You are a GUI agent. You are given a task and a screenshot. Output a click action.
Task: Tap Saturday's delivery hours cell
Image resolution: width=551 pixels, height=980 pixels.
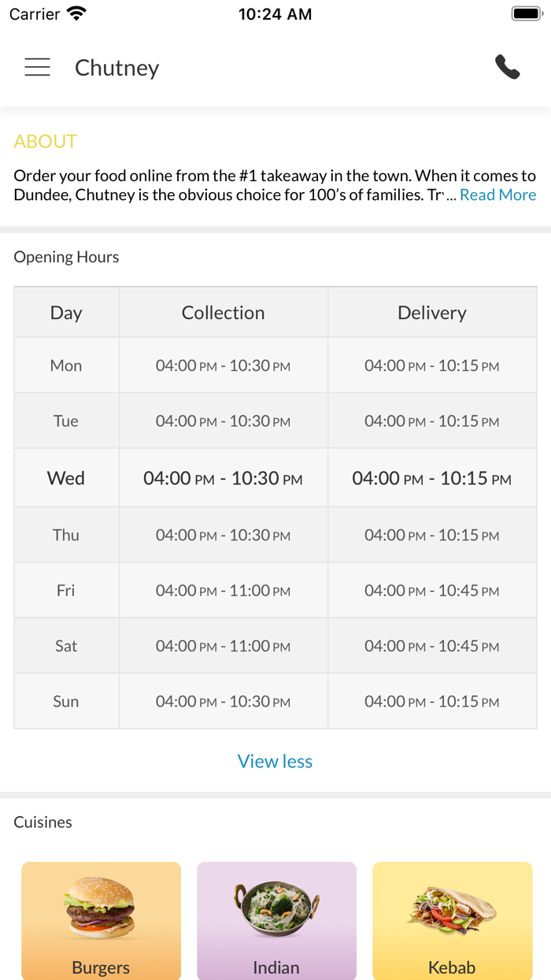[x=431, y=646]
